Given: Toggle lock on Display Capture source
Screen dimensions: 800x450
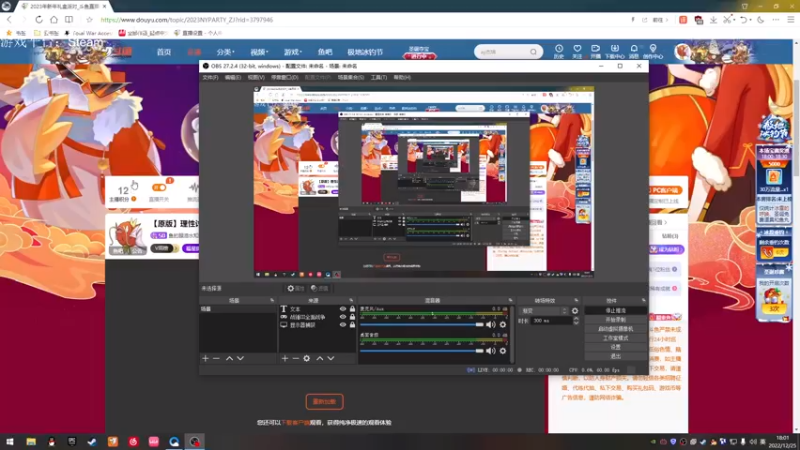Looking at the screenshot, I should click(352, 324).
